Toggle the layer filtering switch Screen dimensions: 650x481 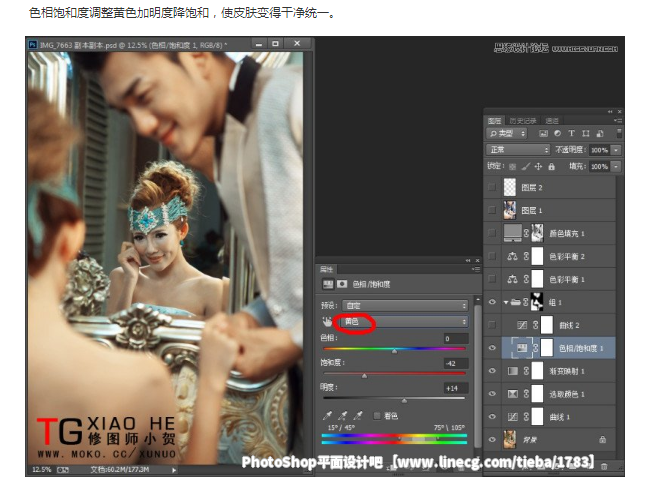coord(619,134)
